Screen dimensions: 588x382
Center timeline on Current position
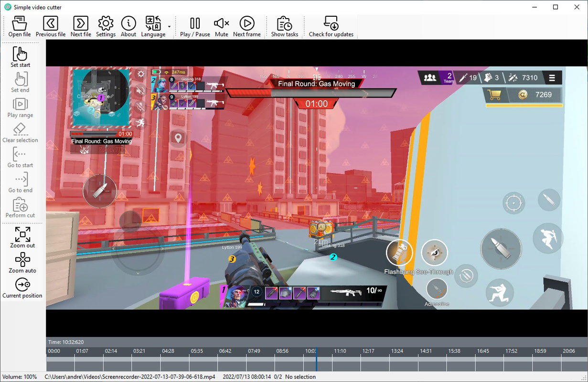point(22,288)
